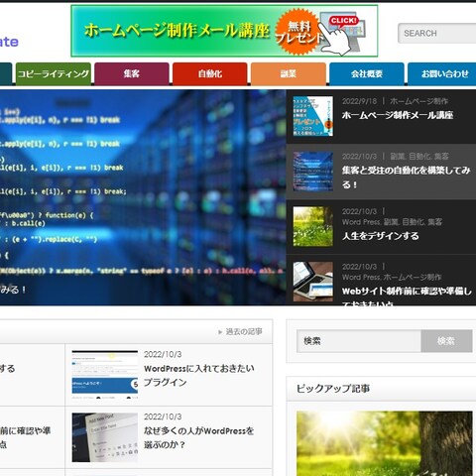Open the 集客 menu tab
The width and height of the screenshot is (476, 476).
point(132,73)
